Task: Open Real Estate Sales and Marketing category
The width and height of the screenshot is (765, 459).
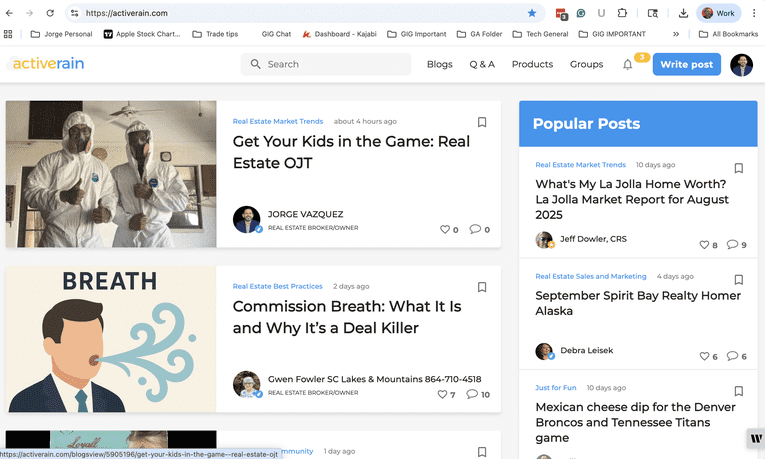Action: tap(591, 277)
